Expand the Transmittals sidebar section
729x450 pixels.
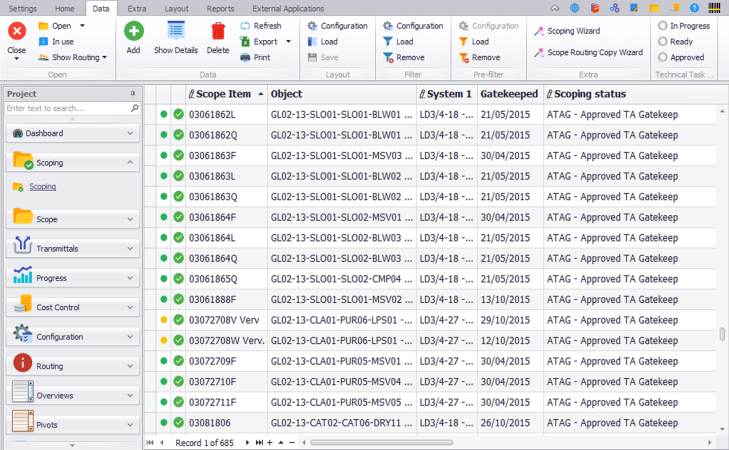pyautogui.click(x=71, y=249)
